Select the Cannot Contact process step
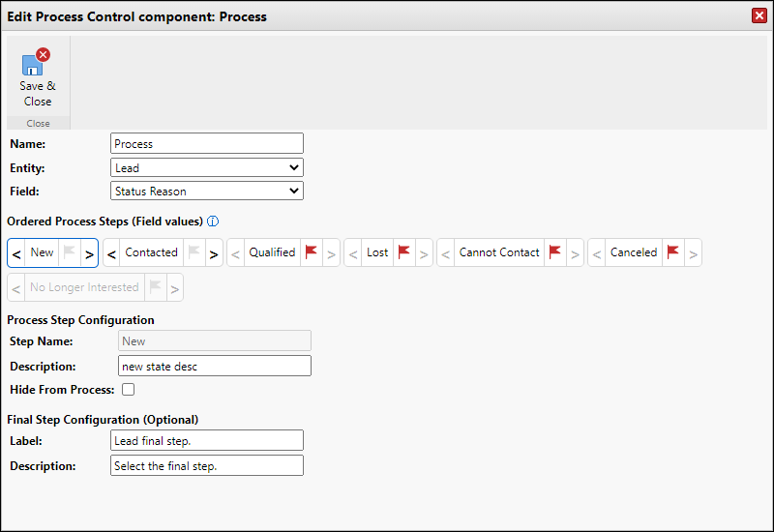The image size is (774, 532). [x=499, y=252]
